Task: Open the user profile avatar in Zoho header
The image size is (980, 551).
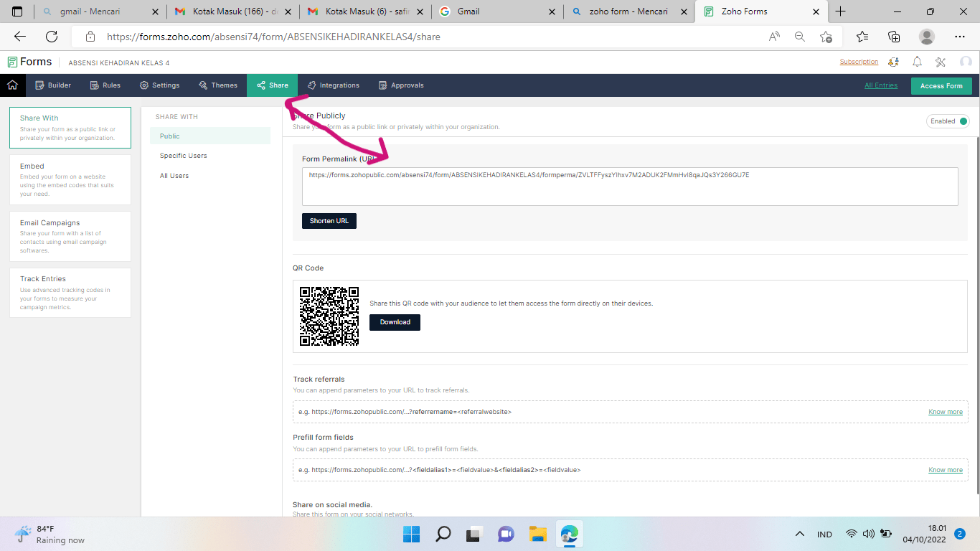Action: click(x=966, y=62)
